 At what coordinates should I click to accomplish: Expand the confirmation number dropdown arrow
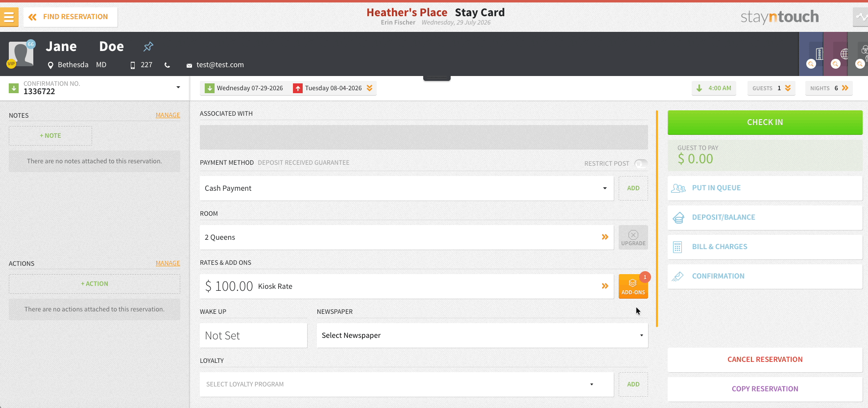[x=178, y=87]
